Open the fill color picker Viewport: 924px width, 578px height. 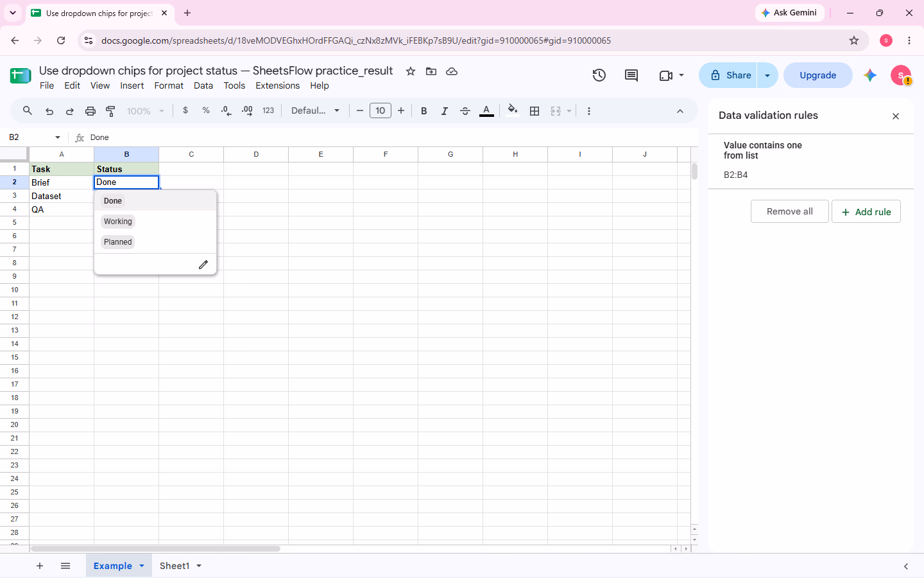pyautogui.click(x=512, y=110)
